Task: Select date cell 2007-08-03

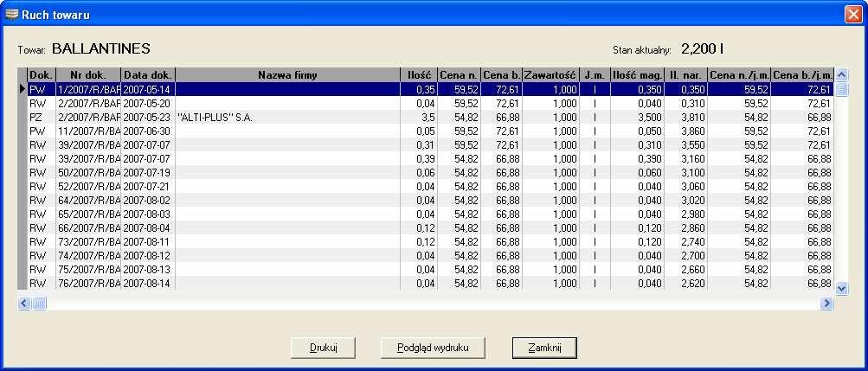Action: pyautogui.click(x=148, y=214)
